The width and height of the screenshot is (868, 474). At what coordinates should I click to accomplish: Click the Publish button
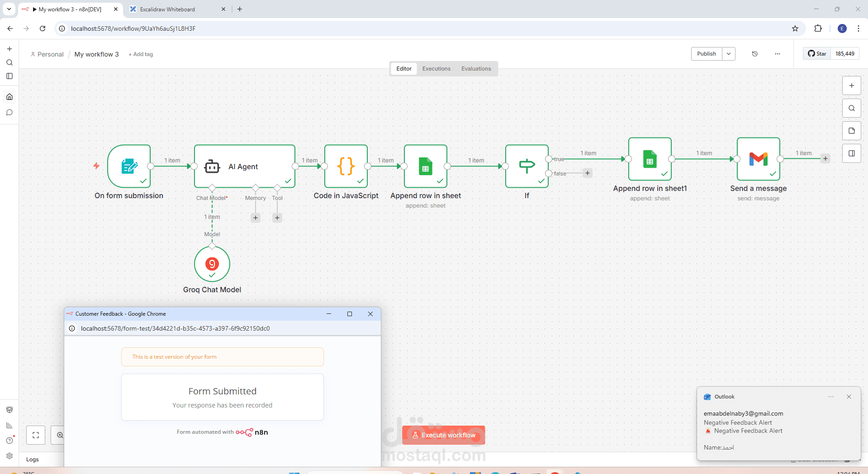(x=707, y=54)
